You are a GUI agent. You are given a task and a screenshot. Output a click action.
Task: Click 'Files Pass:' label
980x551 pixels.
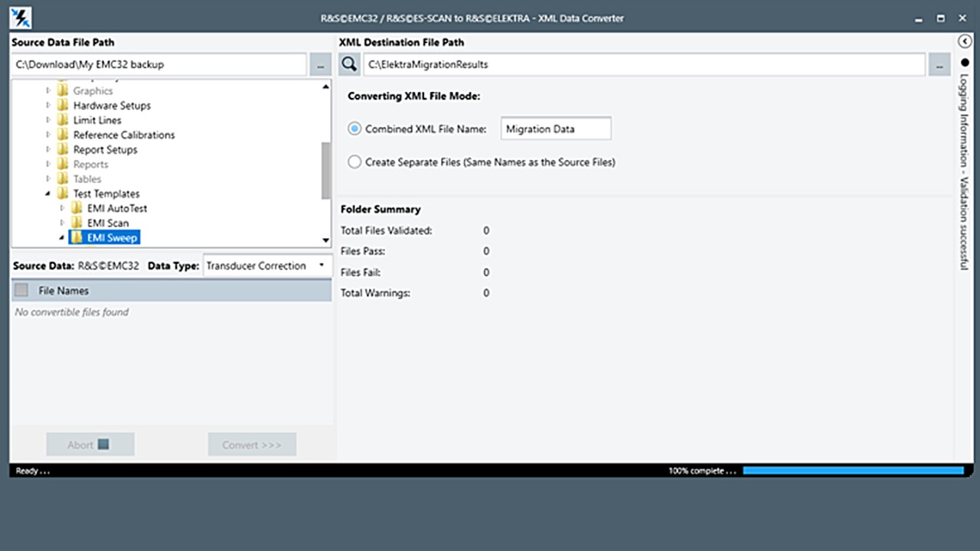362,251
